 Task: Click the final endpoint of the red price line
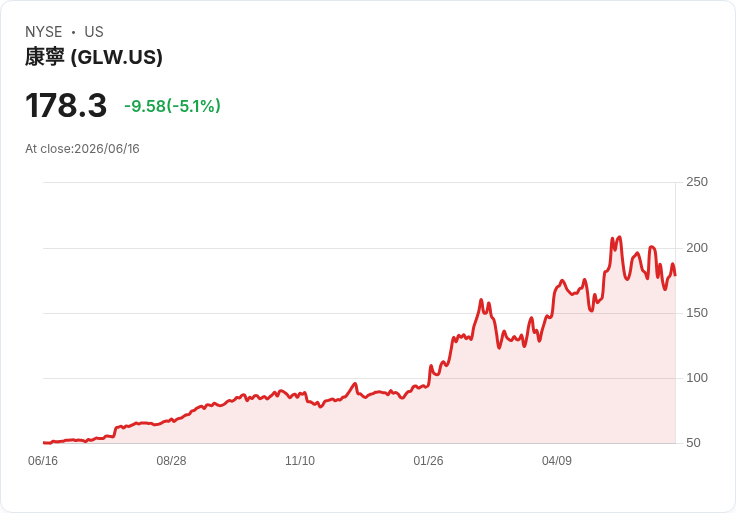click(x=675, y=275)
